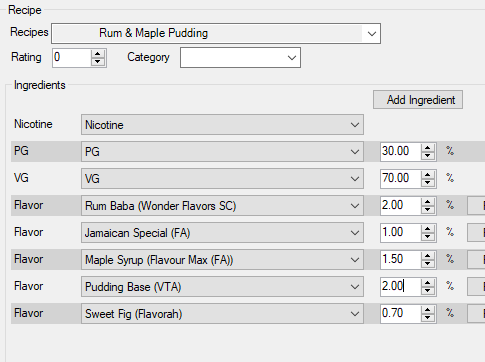Screen dimensions: 485x362
Task: Click the Rating number field
Action: point(72,58)
